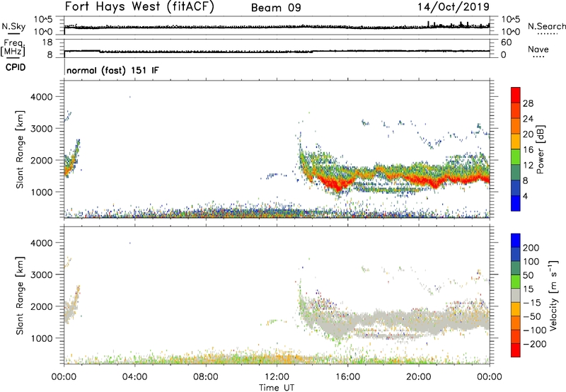The width and height of the screenshot is (566, 392).
Task: Select the 'normal (fast) 151 IF' text
Action: tap(112, 70)
